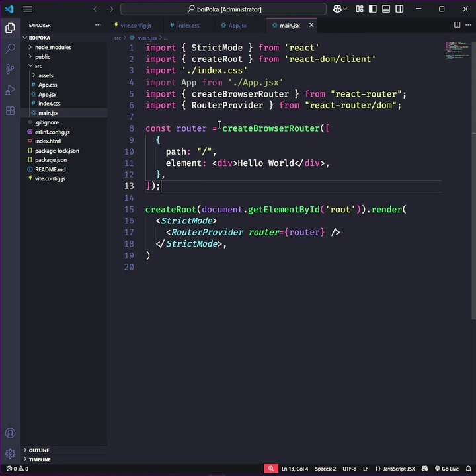Viewport: 476px width, 476px height.
Task: Click the notifications bell in status bar
Action: pyautogui.click(x=469, y=469)
